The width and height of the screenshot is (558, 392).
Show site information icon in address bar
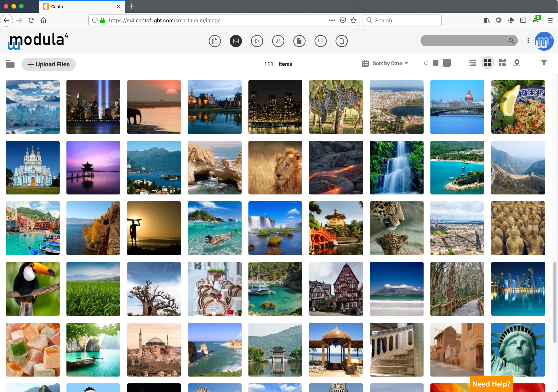95,20
